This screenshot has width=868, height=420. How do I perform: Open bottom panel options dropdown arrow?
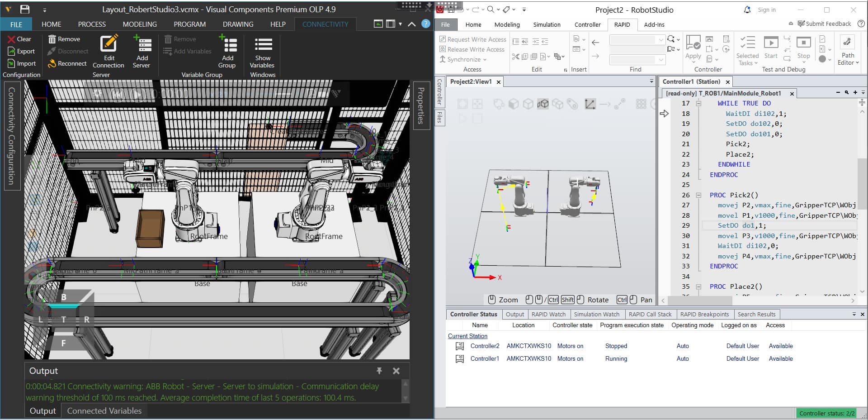[854, 314]
